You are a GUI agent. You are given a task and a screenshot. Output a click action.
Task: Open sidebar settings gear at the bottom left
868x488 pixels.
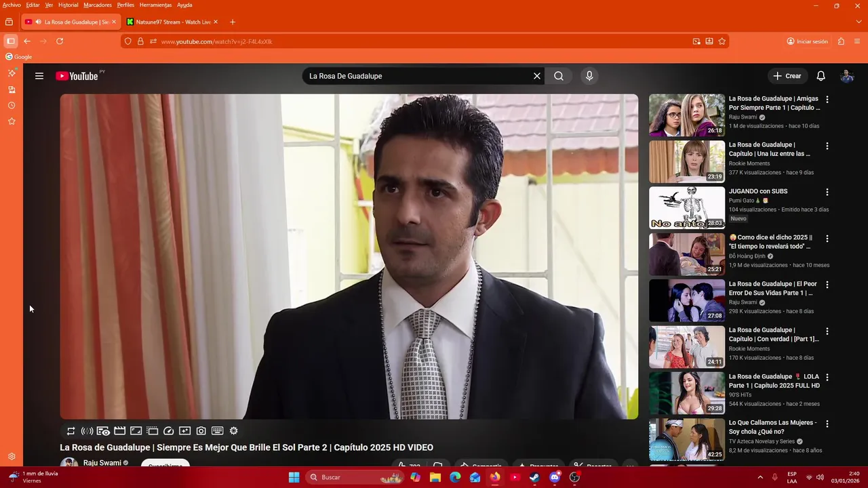tap(12, 457)
